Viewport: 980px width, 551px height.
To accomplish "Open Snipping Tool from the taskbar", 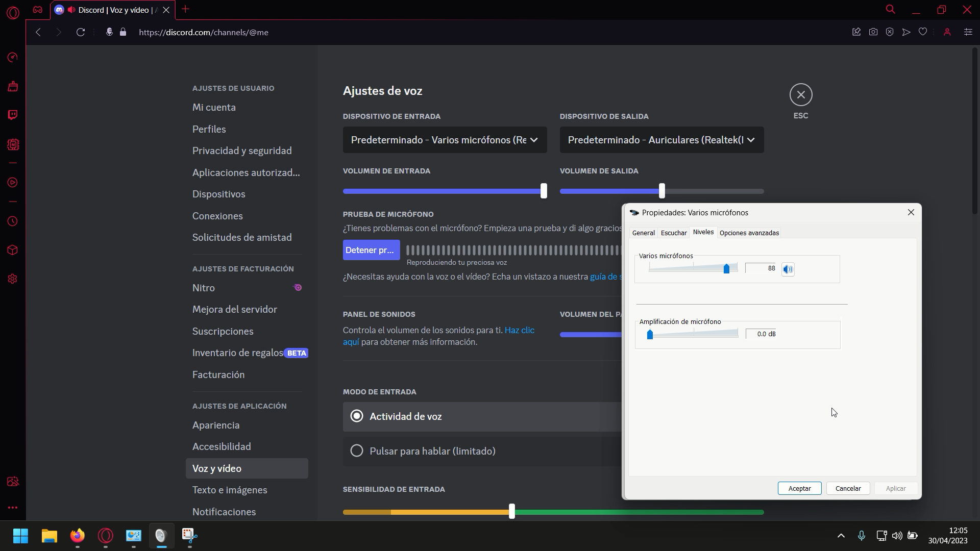I will point(190,536).
